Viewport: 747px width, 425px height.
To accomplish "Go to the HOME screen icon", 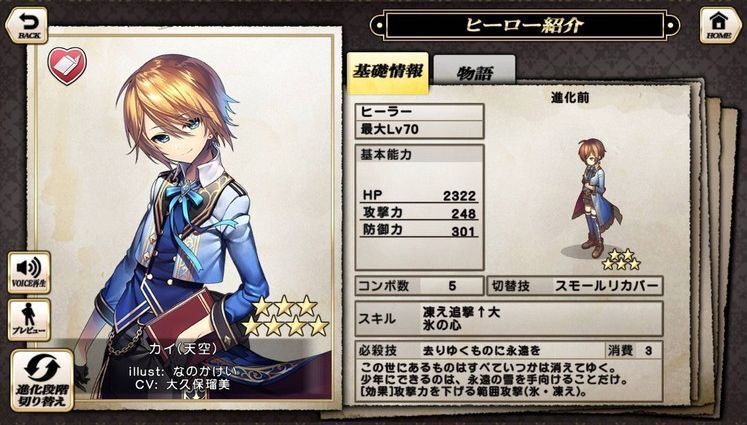I will coord(719,25).
